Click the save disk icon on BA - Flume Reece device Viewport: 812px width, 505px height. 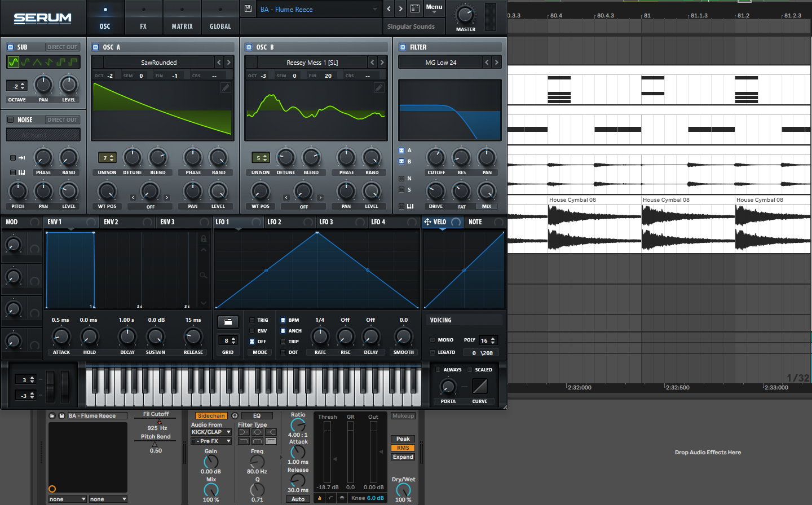[61, 416]
